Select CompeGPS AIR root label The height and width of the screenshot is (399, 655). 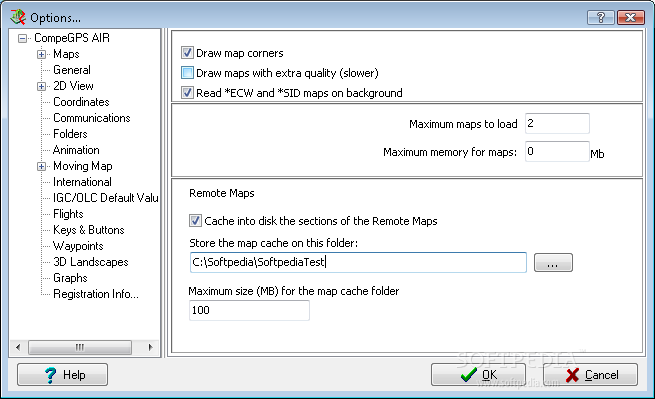coord(72,38)
